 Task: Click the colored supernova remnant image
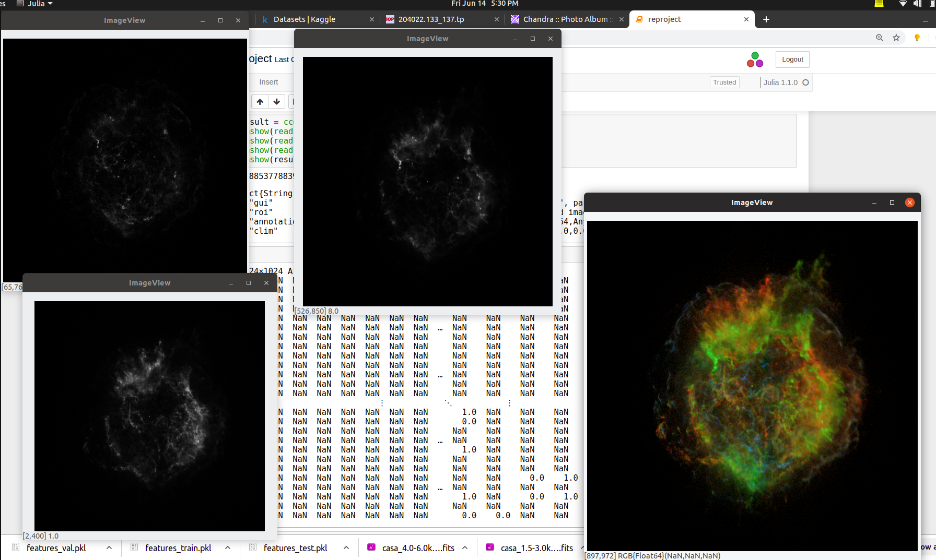coord(752,386)
